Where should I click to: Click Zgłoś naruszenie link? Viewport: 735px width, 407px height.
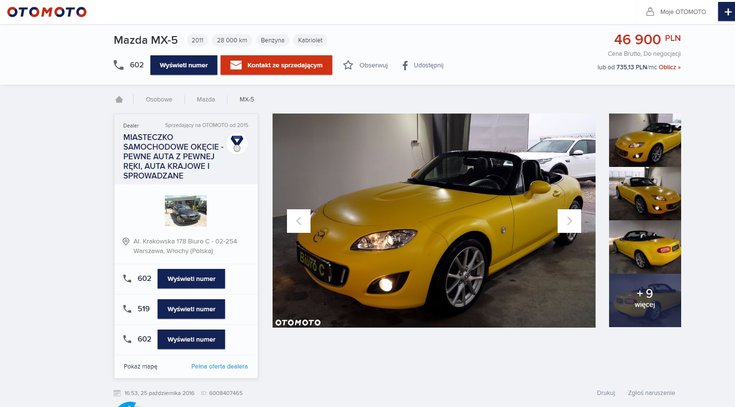click(x=652, y=393)
